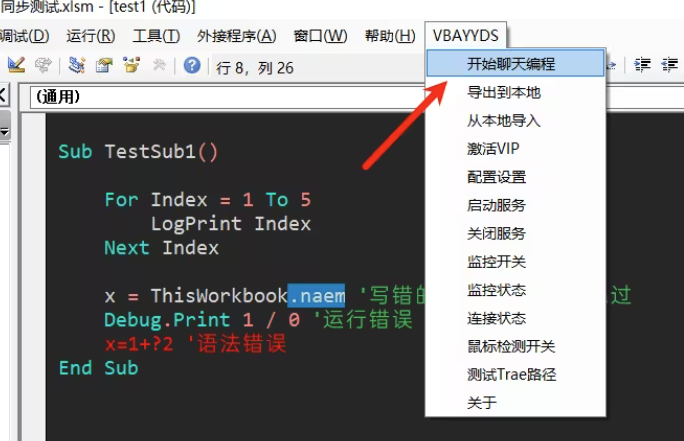Open the Tools (工具) menu
684x441 pixels.
(156, 36)
